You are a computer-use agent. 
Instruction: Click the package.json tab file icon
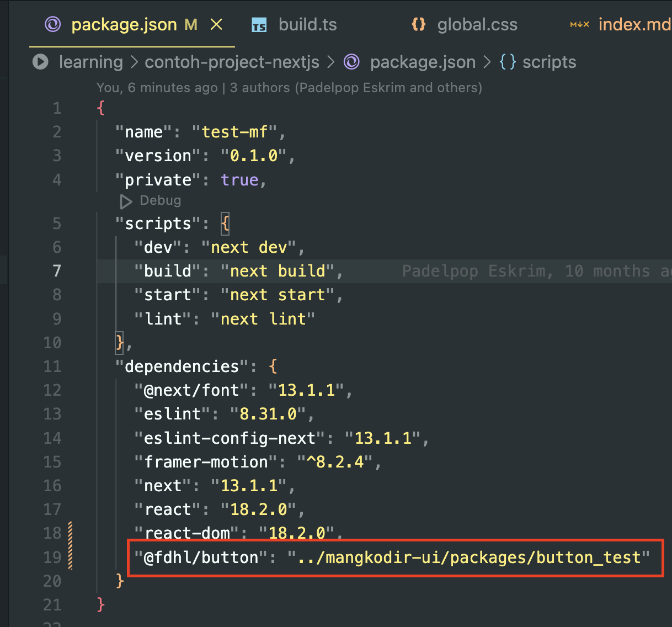coord(53,24)
